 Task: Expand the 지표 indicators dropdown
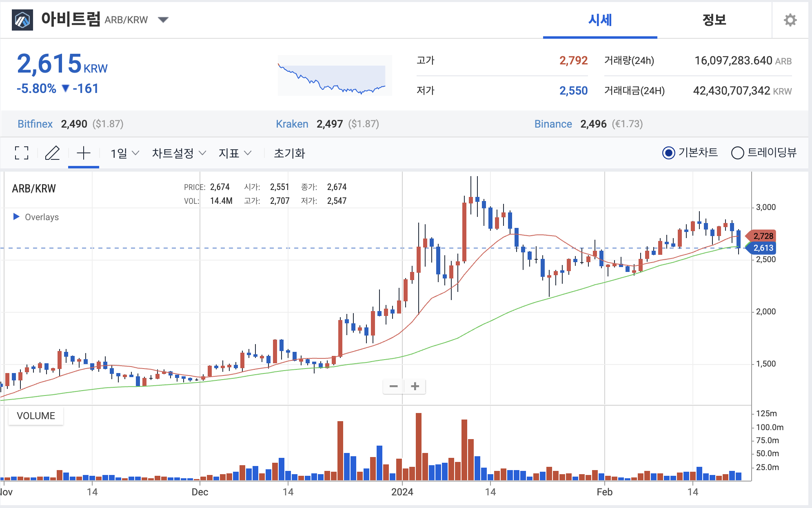pyautogui.click(x=235, y=153)
